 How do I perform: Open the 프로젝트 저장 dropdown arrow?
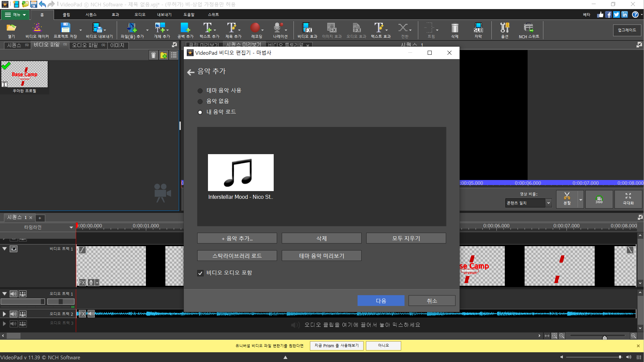(80, 30)
